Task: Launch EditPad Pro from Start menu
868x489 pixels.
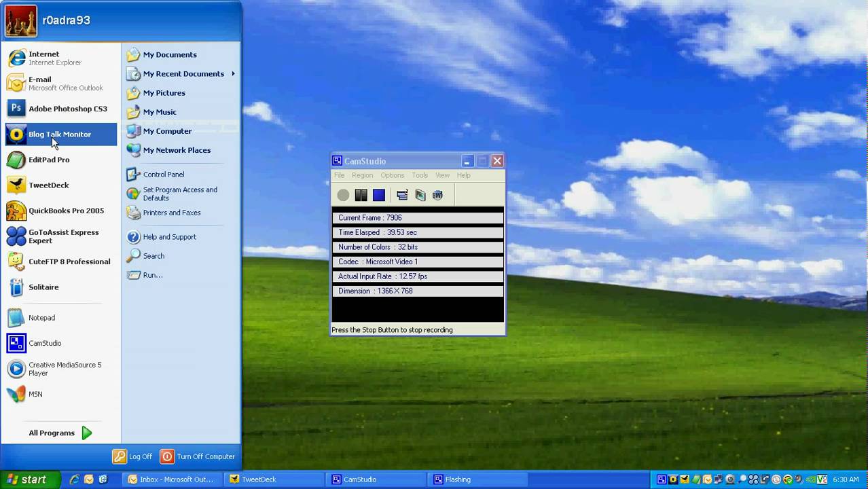Action: click(x=60, y=160)
